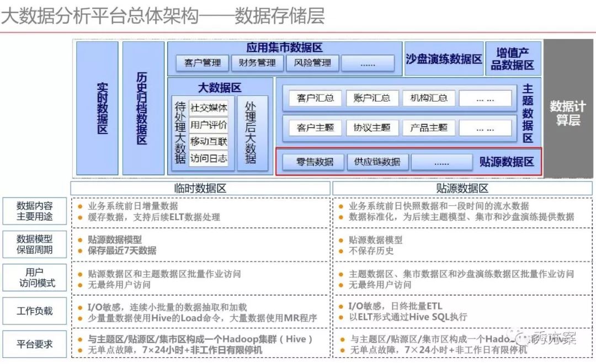596x364 pixels.
Task: Click the 用户评价 item
Action: (209, 125)
